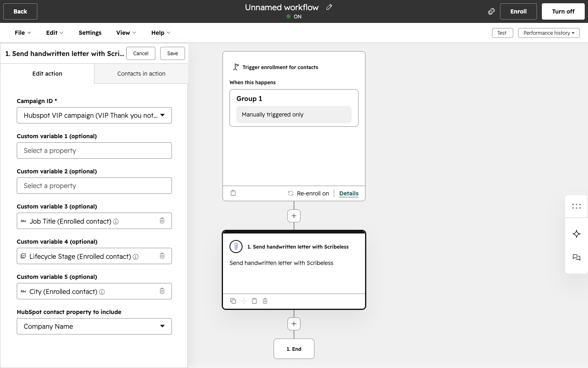Click the Unnamed workflow title
This screenshot has width=588, height=368.
click(x=282, y=7)
